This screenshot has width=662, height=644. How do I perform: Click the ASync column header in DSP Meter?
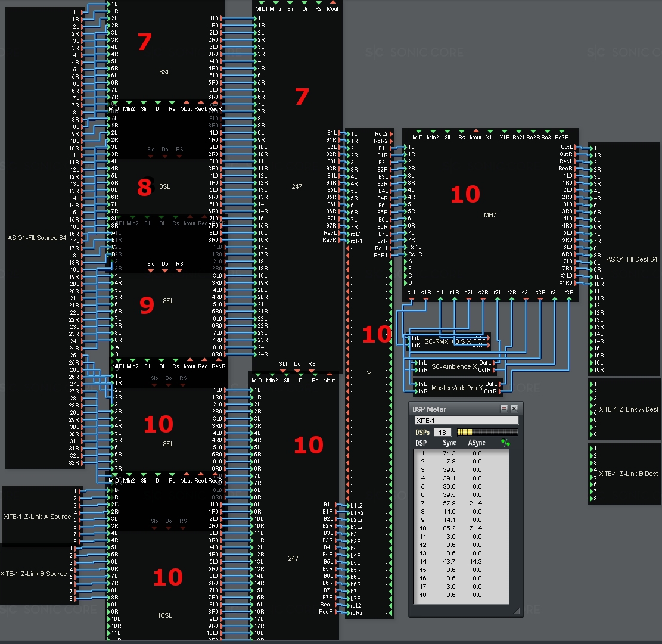477,443
